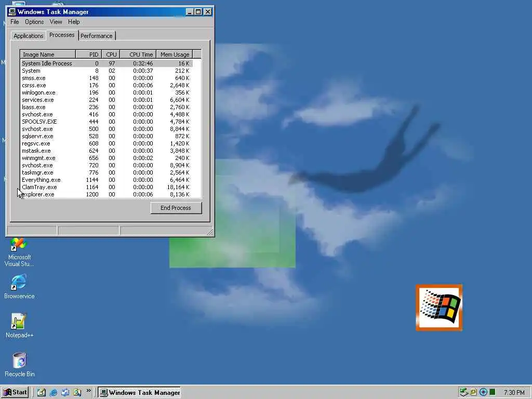The width and height of the screenshot is (532, 399).
Task: Select svchost.exe with PID 720
Action: (106, 166)
